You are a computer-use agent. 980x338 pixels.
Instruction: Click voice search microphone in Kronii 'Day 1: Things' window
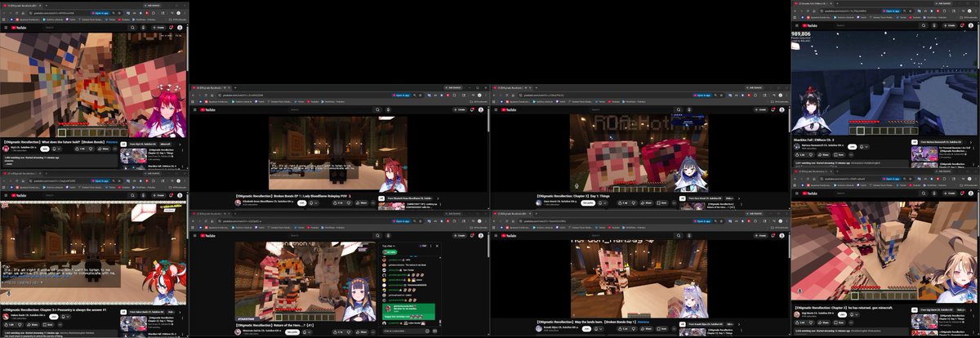689,109
